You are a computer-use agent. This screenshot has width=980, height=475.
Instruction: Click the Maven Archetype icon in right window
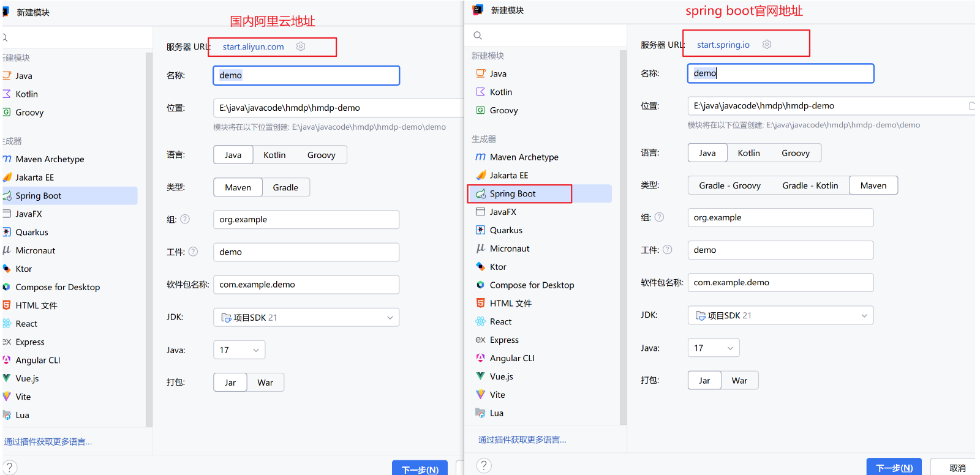pos(481,157)
